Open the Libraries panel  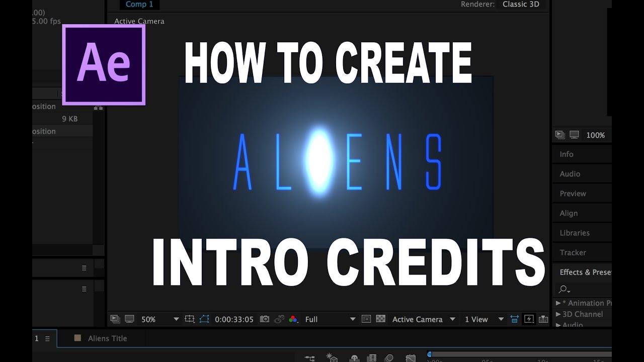click(x=575, y=233)
